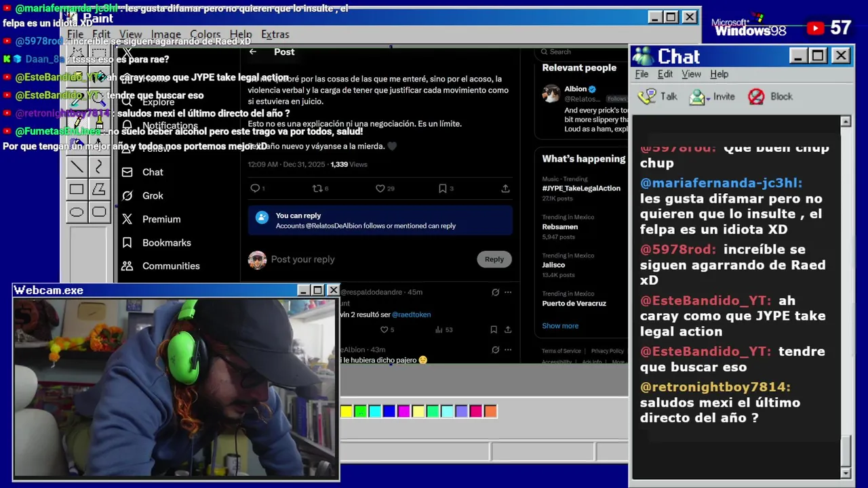
Task: Open the Chat window's View menu
Action: pos(691,74)
